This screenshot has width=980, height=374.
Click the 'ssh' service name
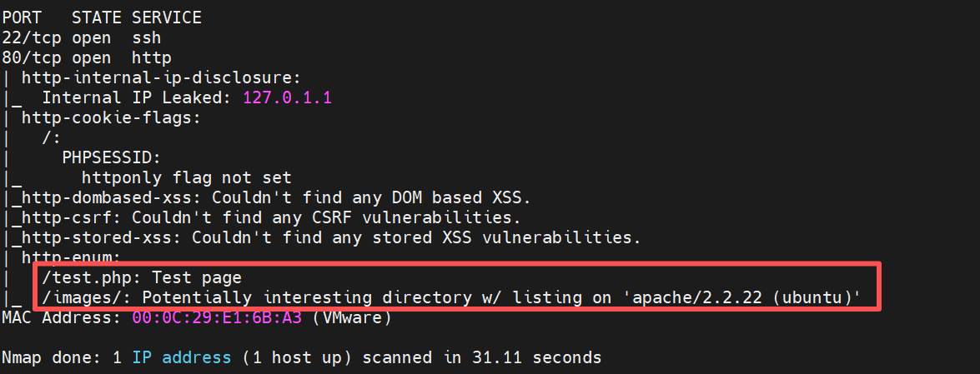coord(146,37)
